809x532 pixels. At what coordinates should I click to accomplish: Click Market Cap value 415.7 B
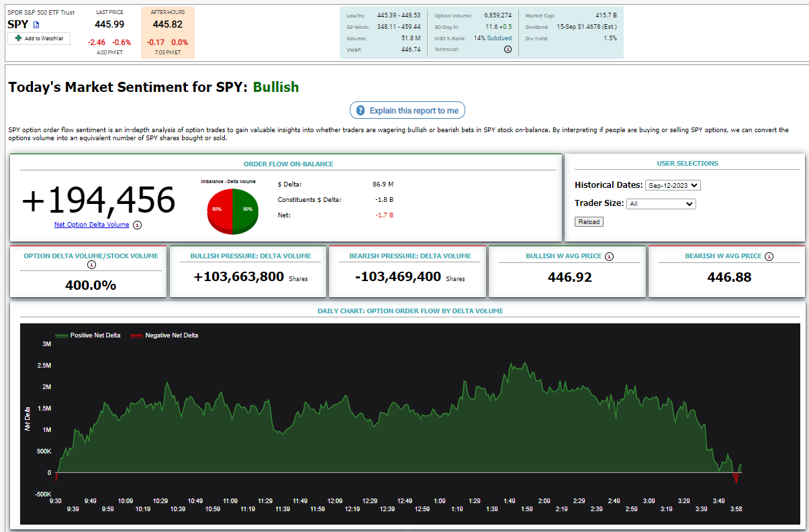click(605, 15)
